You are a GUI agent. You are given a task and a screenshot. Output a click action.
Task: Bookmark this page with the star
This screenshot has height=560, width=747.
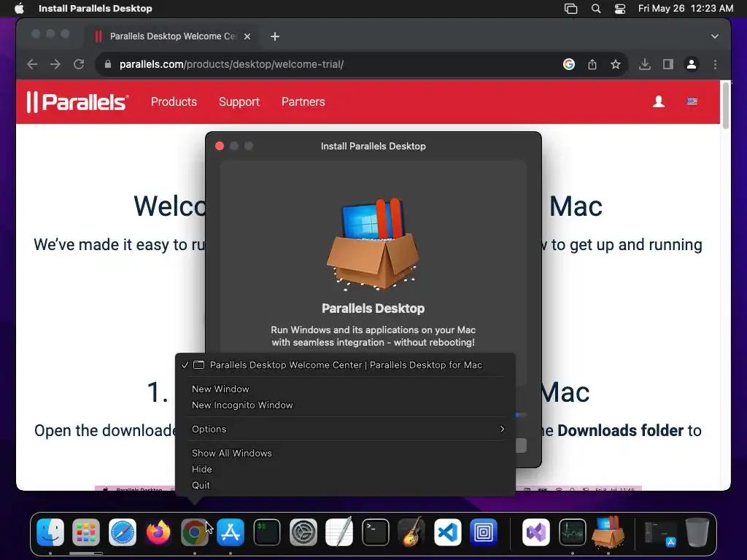point(616,64)
